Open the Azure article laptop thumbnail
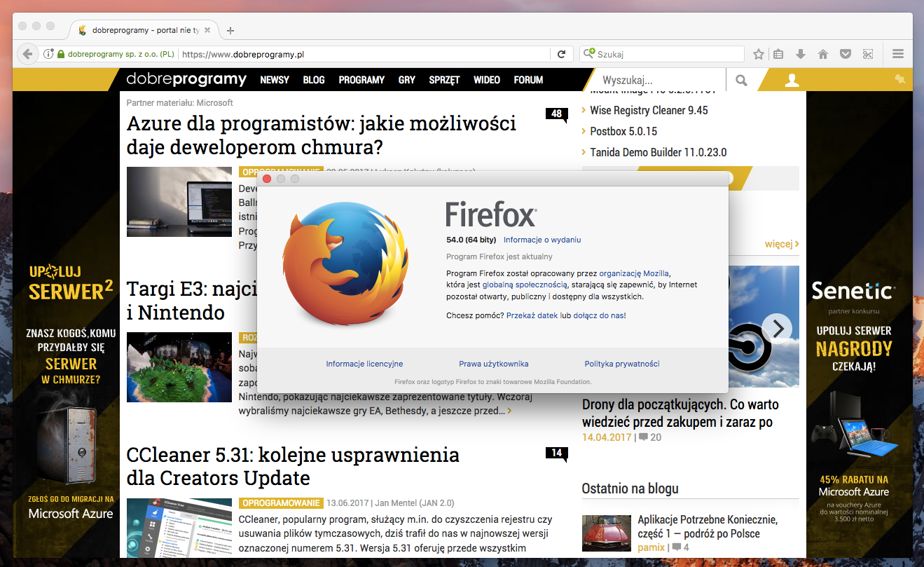Screen dimensions: 924x567 pos(179,201)
